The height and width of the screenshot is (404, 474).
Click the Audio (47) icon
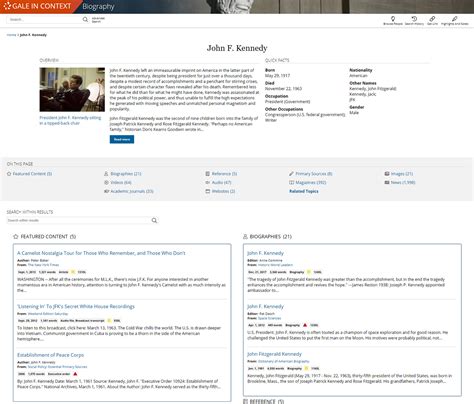[x=208, y=182]
